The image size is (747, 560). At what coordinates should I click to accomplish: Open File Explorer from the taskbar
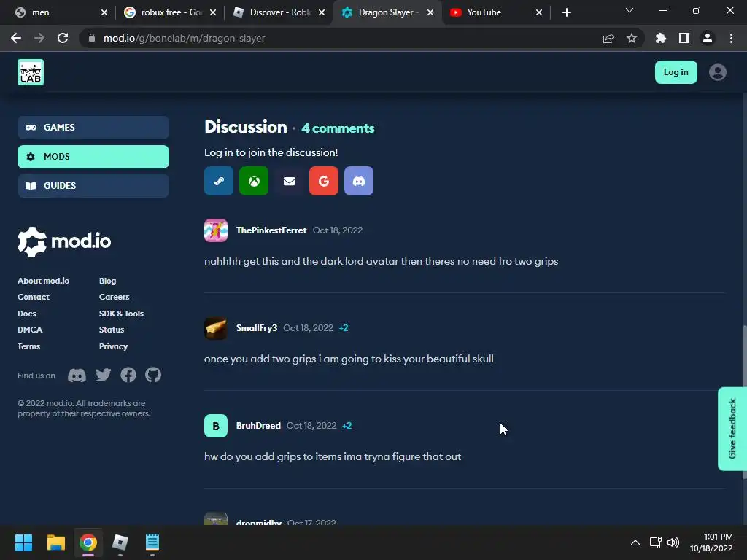coord(55,542)
